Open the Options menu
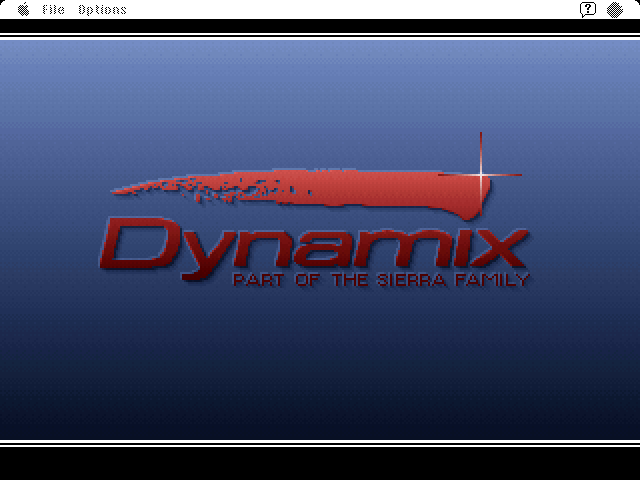The height and width of the screenshot is (480, 640). click(102, 10)
